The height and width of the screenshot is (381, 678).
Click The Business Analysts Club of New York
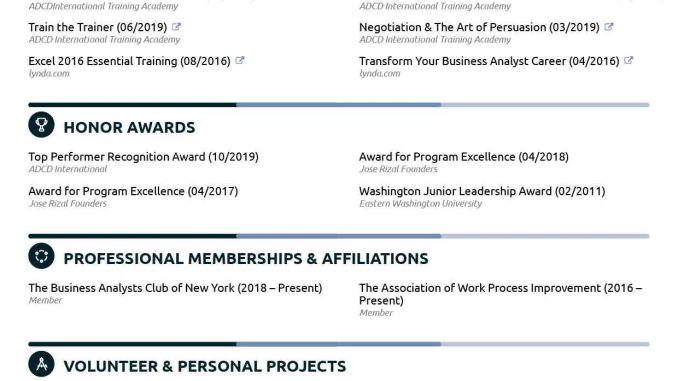pos(175,288)
